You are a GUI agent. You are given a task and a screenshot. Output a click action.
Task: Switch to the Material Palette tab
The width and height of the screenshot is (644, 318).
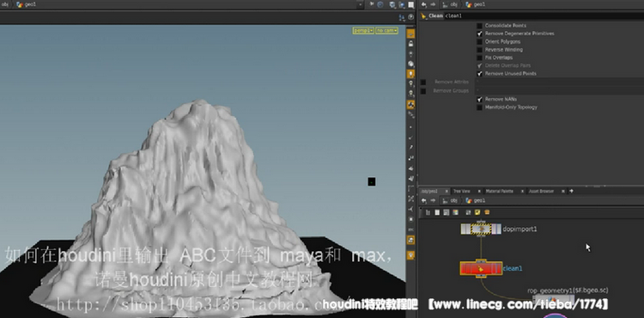coord(499,191)
